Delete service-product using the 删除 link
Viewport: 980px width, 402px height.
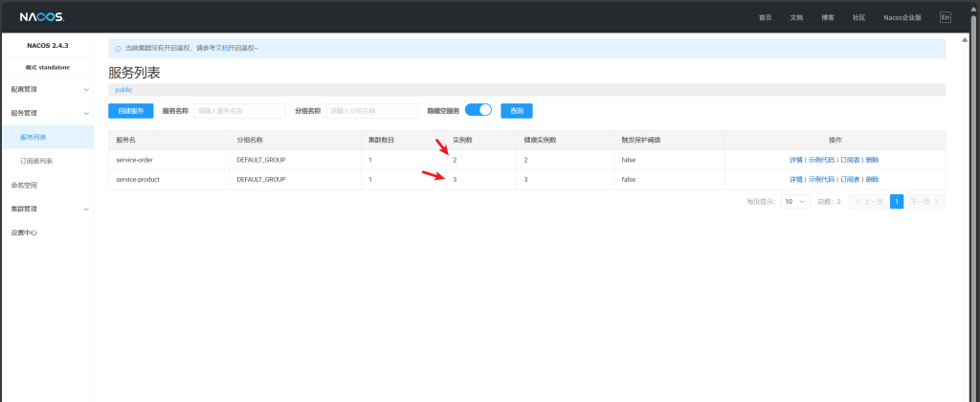coord(872,180)
